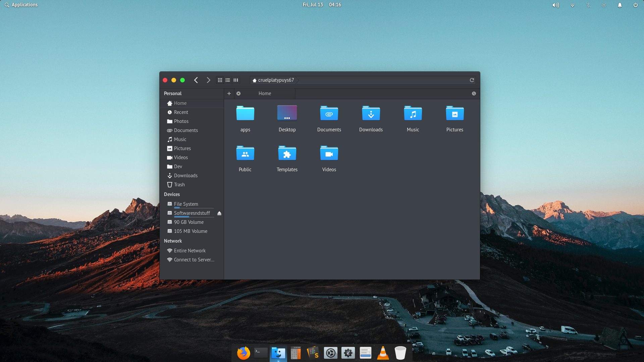The width and height of the screenshot is (644, 362).
Task: Open Connect to Server... entry
Action: 194,260
